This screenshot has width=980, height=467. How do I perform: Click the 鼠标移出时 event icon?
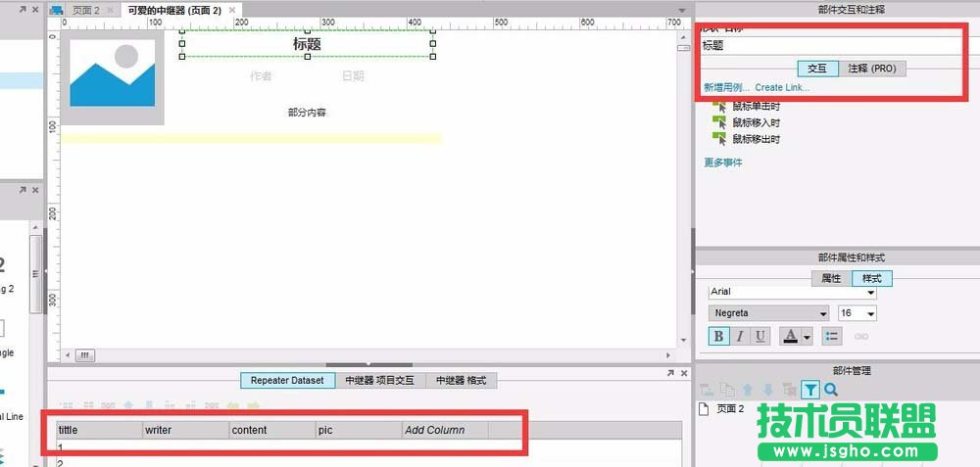coord(720,140)
